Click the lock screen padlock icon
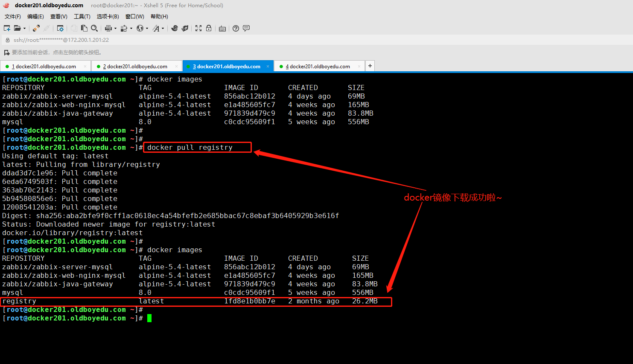 pyautogui.click(x=209, y=28)
